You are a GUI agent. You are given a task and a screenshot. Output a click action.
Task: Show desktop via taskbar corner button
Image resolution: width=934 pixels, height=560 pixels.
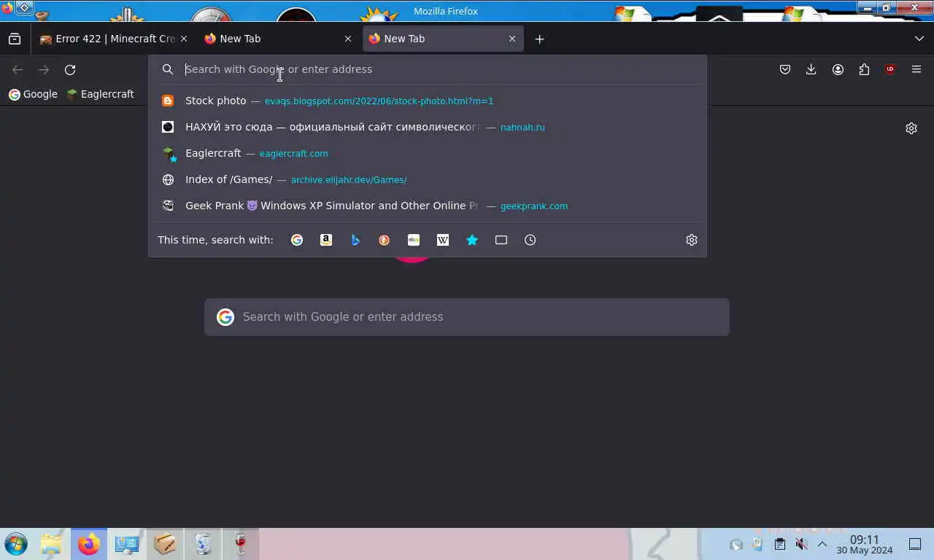tap(914, 544)
